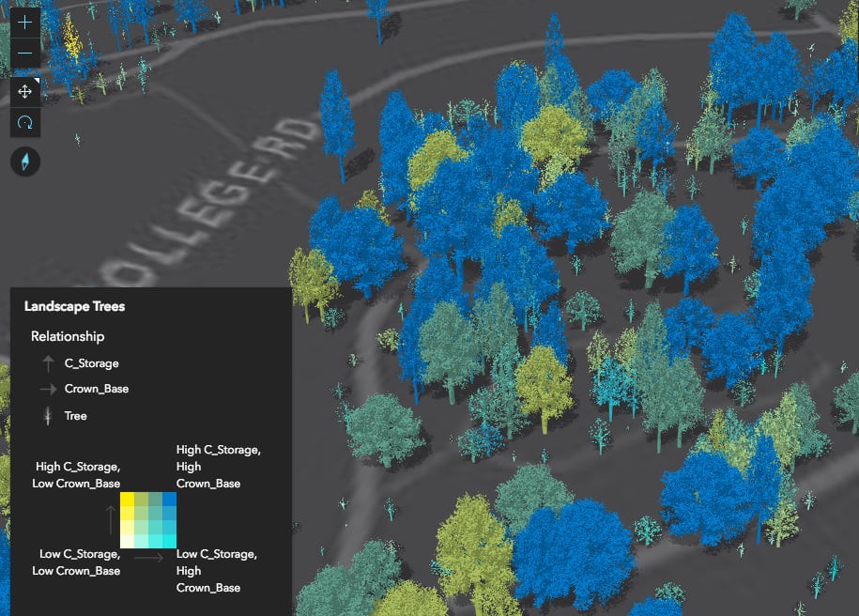Click the Tree symbol legend icon
The height and width of the screenshot is (616, 859).
tap(48, 416)
